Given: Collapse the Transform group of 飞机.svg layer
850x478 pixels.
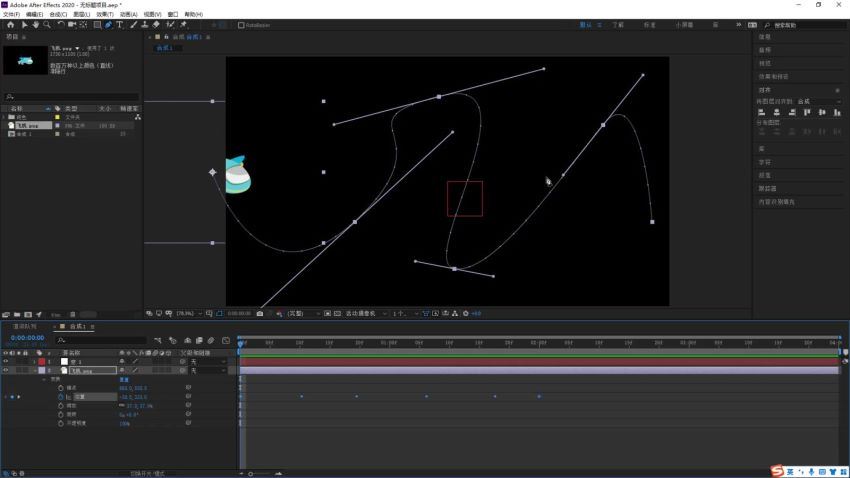Looking at the screenshot, I should click(44, 379).
